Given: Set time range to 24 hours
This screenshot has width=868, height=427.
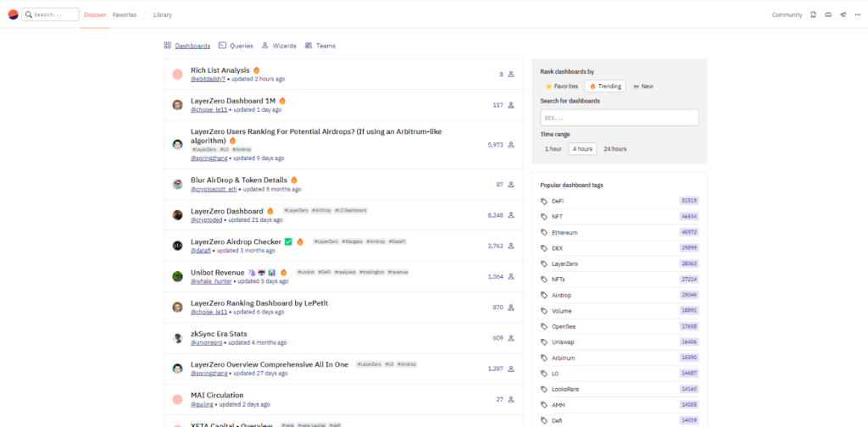Looking at the screenshot, I should point(614,149).
